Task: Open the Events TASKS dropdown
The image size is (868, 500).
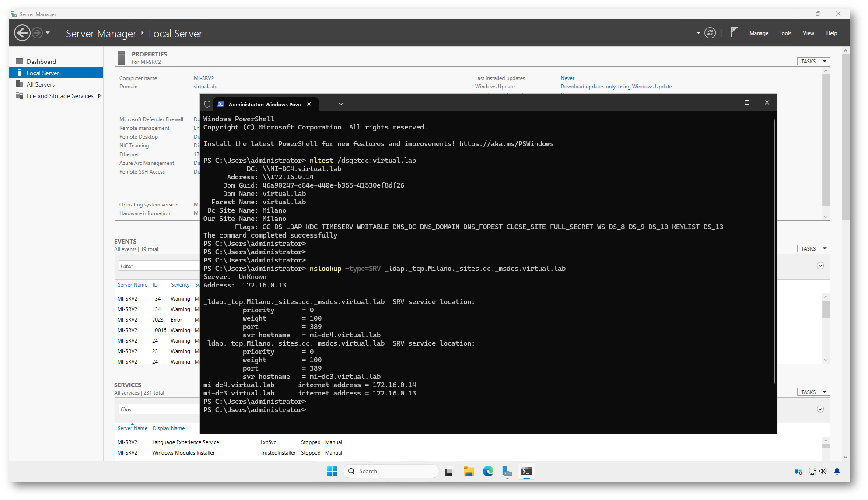Action: [x=813, y=249]
